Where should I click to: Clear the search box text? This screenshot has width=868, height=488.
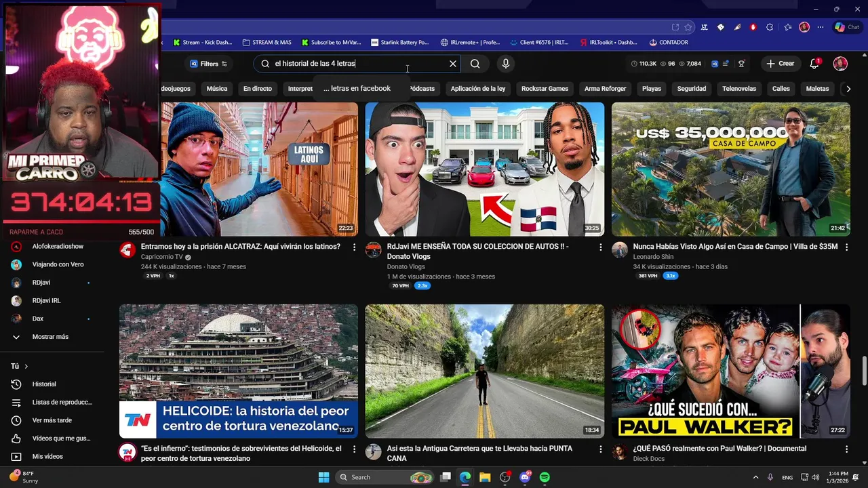(x=453, y=64)
